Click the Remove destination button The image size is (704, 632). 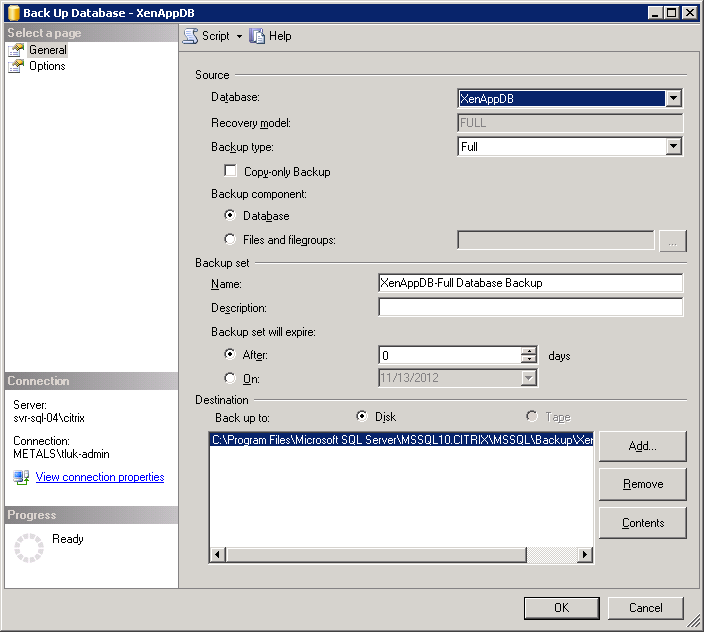click(x=642, y=484)
